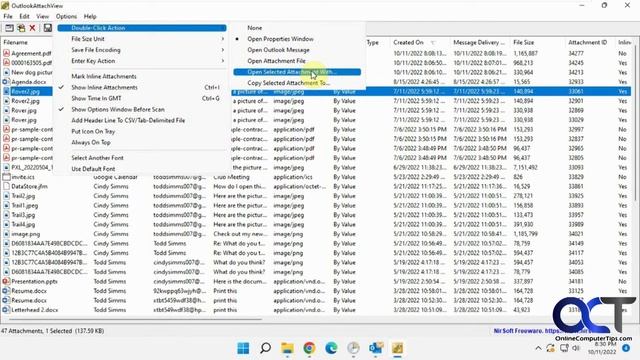
Task: Click the taskbar date and time
Action: tap(602, 348)
